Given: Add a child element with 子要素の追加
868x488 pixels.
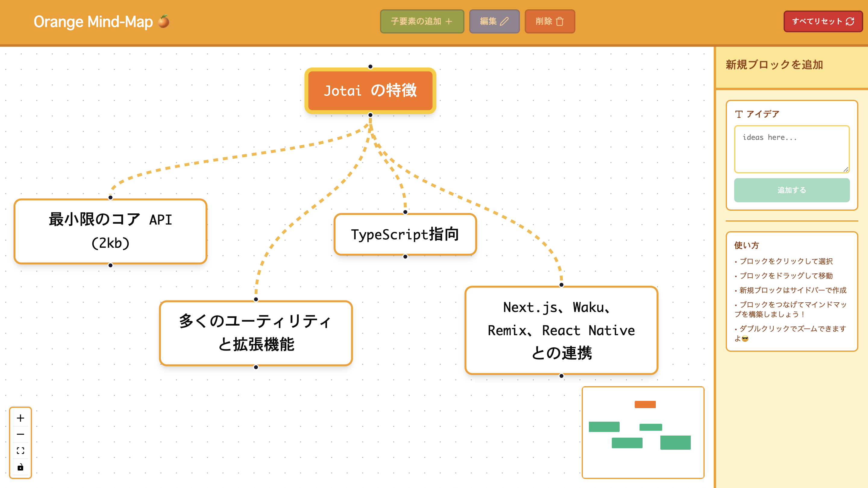Looking at the screenshot, I should (x=422, y=21).
